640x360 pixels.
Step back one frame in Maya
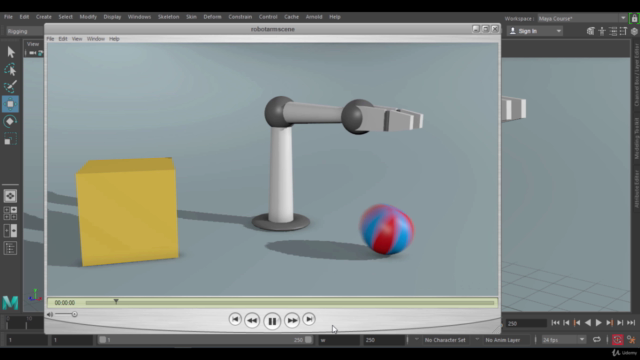pos(567,323)
